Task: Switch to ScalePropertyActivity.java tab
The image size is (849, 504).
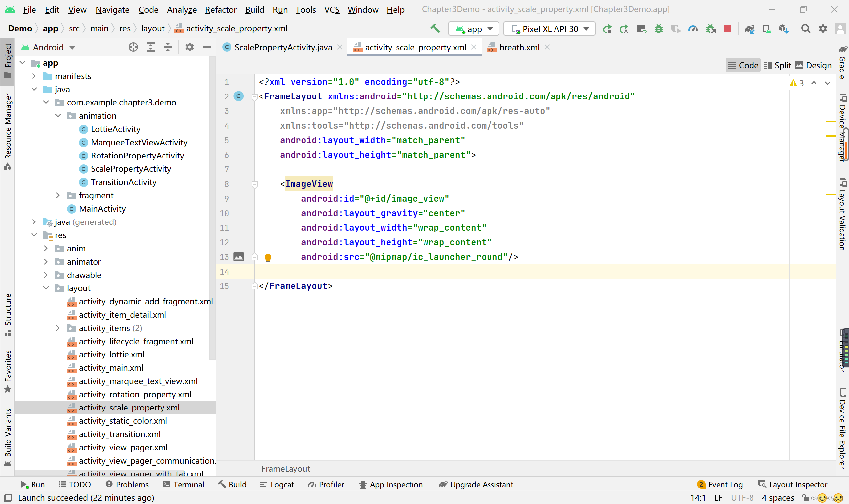Action: click(x=283, y=47)
